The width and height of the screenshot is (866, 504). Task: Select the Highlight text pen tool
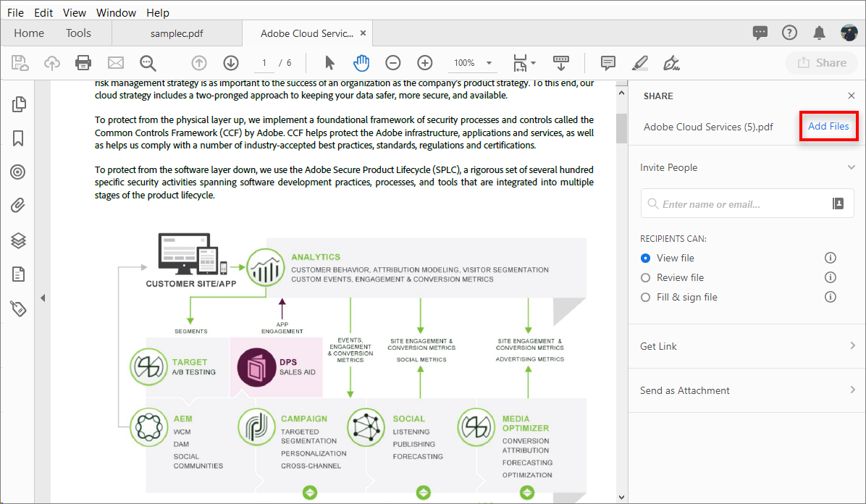tap(639, 63)
